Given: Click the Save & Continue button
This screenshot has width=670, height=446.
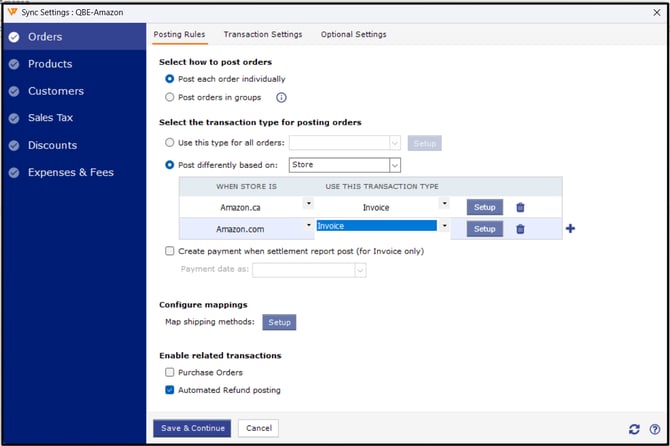Looking at the screenshot, I should tap(192, 428).
